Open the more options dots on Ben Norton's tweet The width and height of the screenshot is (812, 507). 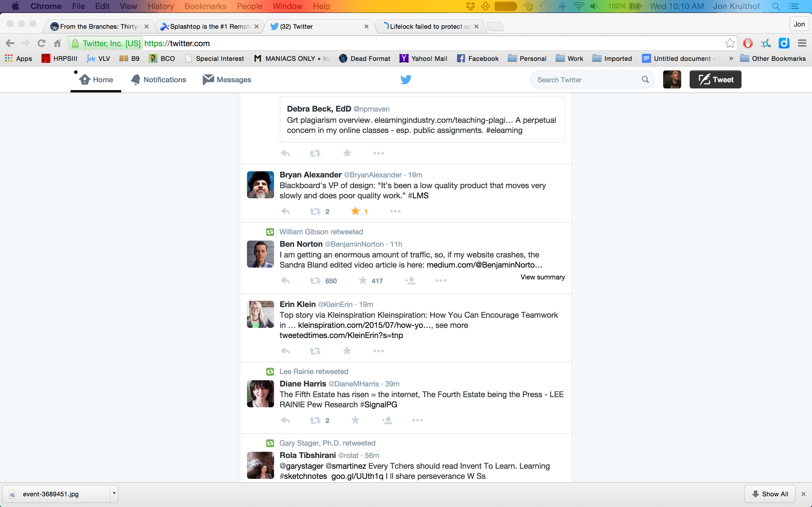click(441, 281)
